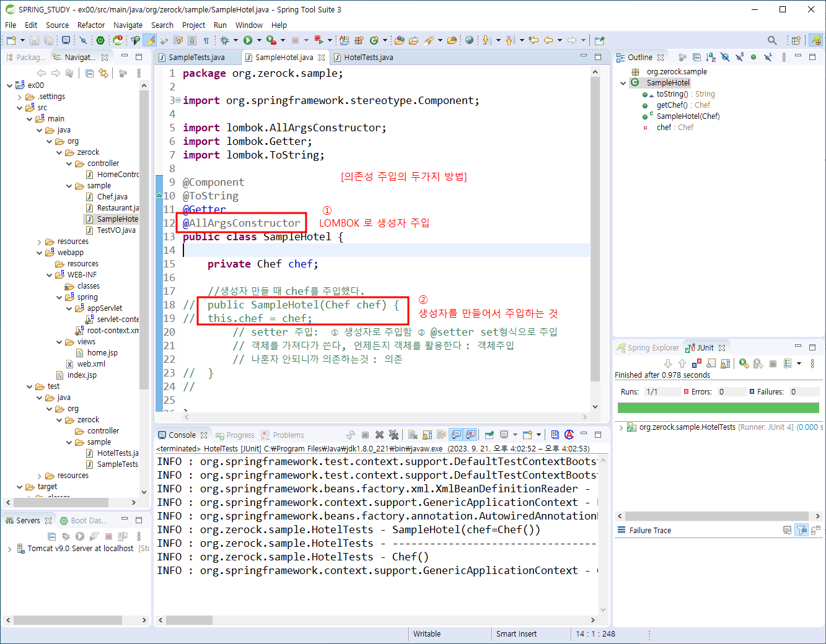Image resolution: width=826 pixels, height=644 pixels.
Task: Switch to Spring Explorer tab
Action: click(648, 348)
